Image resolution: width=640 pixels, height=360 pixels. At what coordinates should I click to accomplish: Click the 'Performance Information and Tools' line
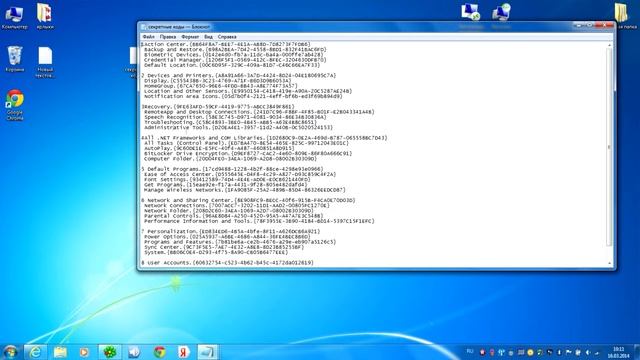pyautogui.click(x=259, y=221)
